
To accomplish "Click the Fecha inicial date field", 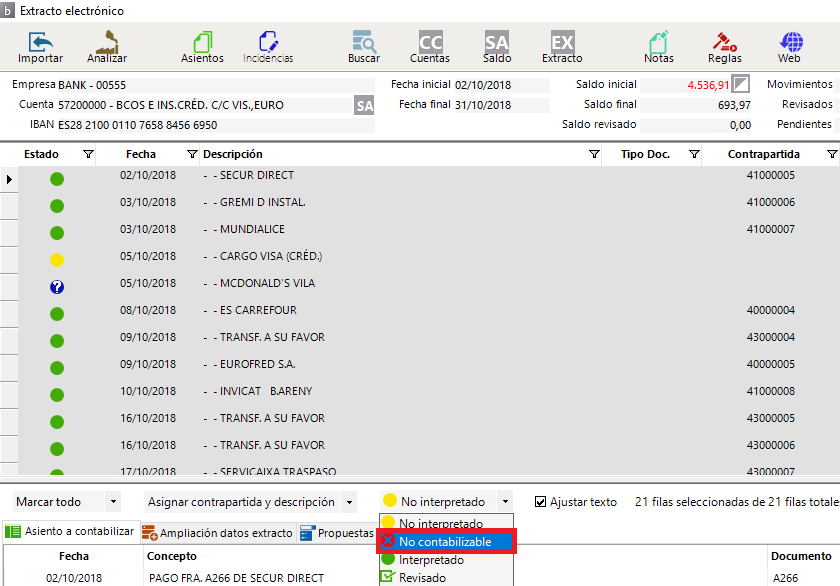I will [x=502, y=85].
